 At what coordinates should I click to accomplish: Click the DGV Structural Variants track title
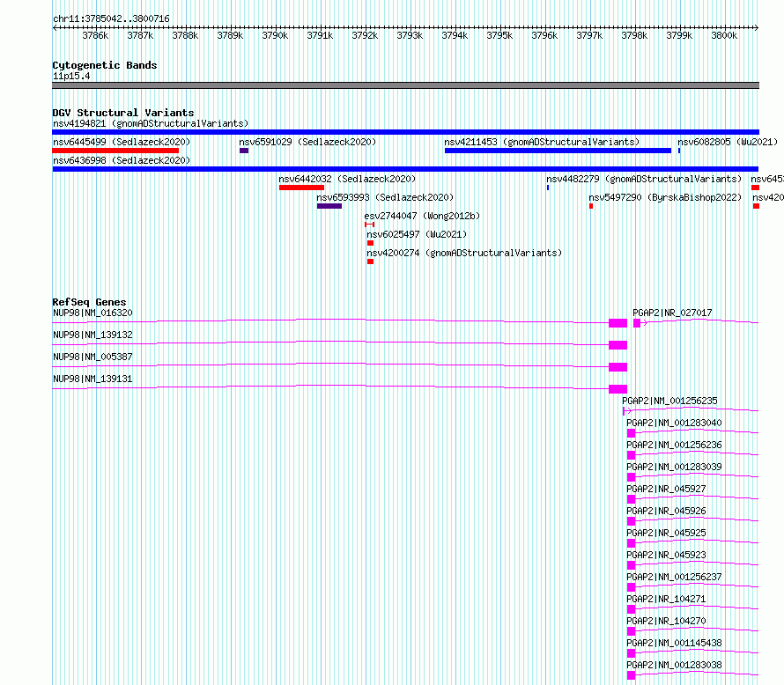click(123, 113)
